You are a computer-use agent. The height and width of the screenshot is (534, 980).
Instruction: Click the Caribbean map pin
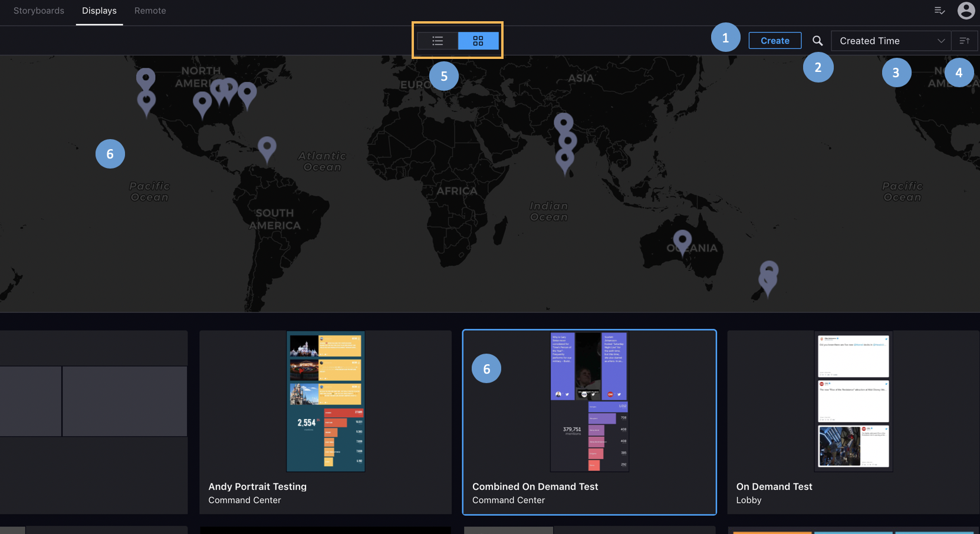[267, 146]
